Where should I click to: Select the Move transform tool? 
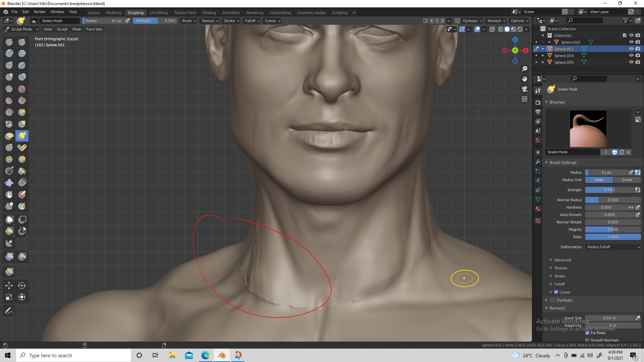(x=9, y=286)
